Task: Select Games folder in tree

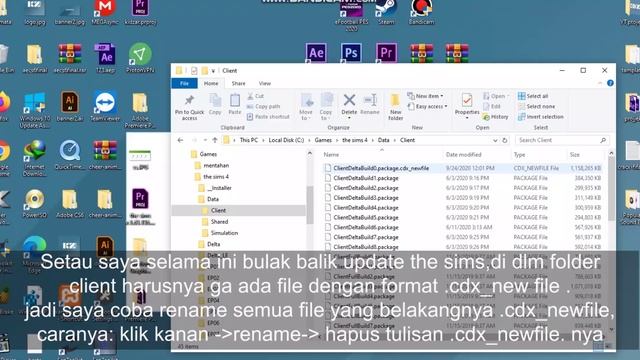Action: click(x=208, y=154)
